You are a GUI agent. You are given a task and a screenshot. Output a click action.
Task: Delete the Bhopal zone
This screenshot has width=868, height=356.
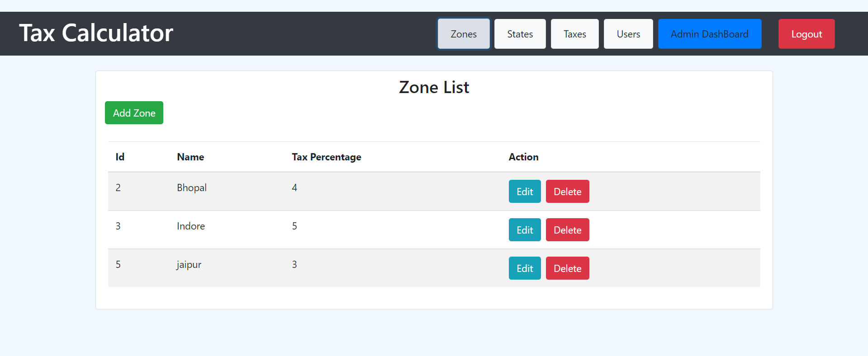coord(568,192)
